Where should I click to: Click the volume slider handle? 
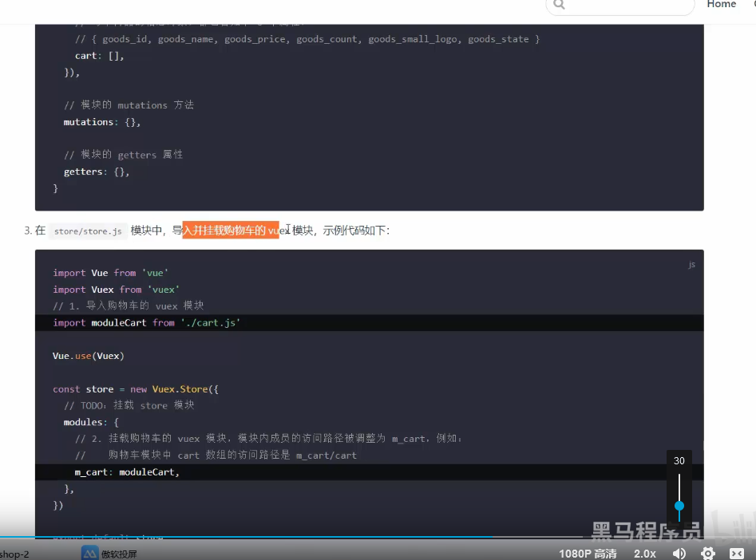pos(679,506)
